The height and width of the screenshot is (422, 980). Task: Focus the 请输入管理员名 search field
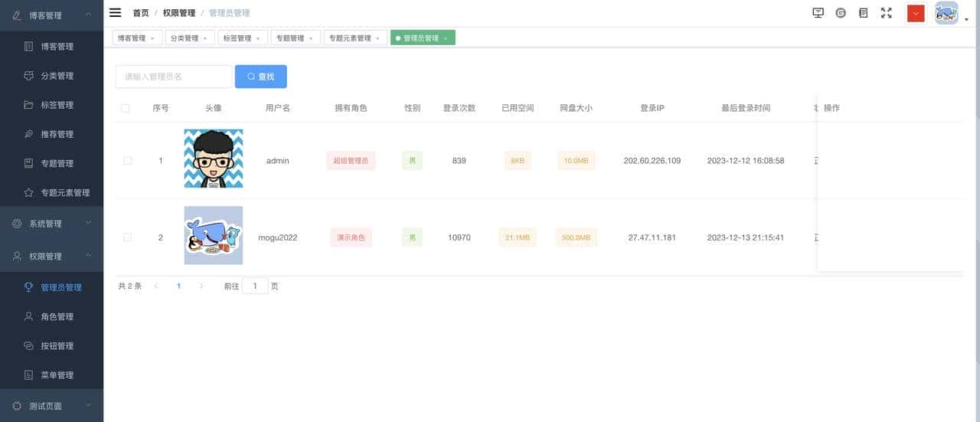tap(174, 77)
